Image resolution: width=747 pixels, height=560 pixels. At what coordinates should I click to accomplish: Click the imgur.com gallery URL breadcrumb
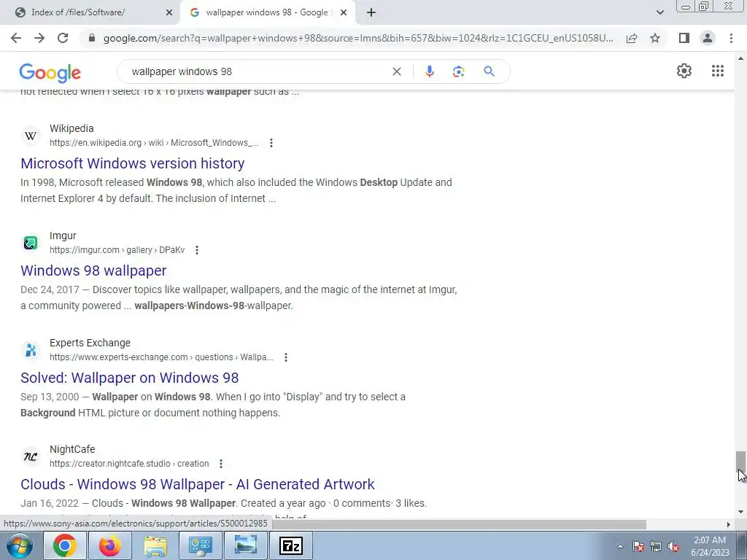[117, 250]
